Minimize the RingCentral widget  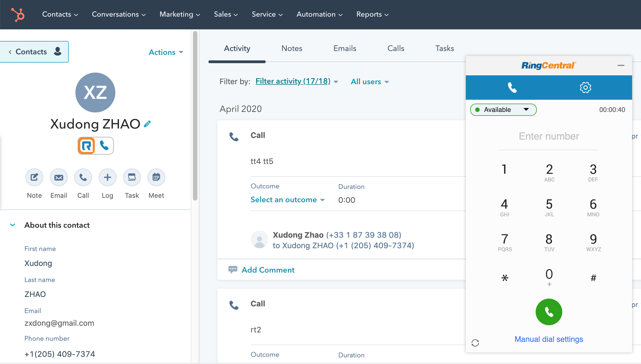click(x=621, y=65)
